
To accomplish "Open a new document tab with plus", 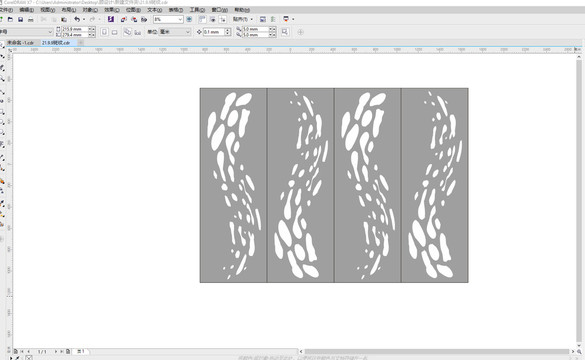I will [x=81, y=43].
